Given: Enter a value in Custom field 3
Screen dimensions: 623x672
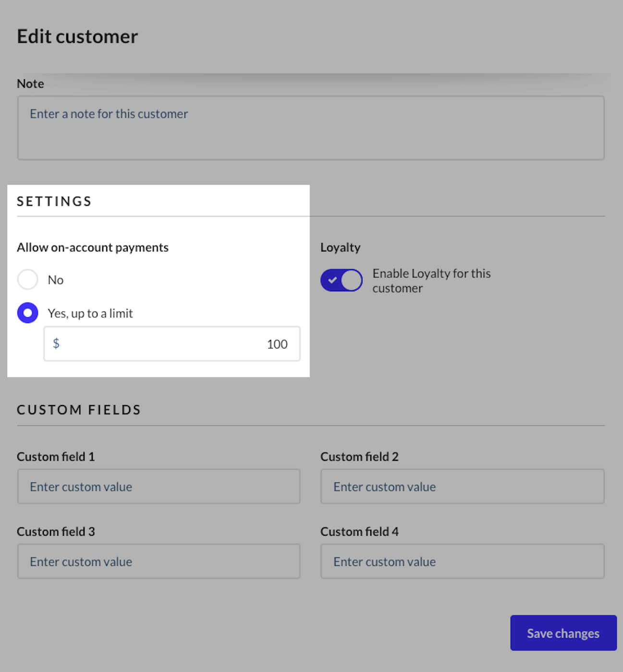Looking at the screenshot, I should 159,561.
